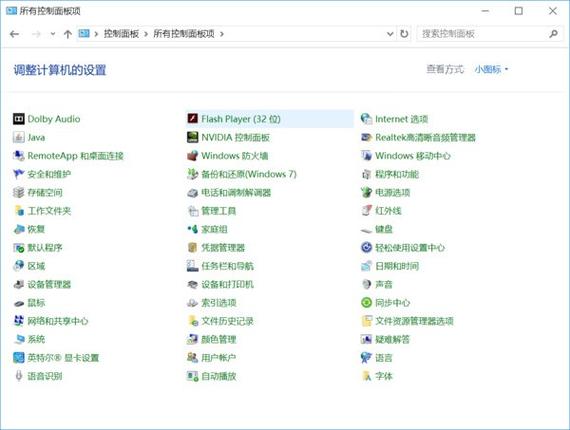Viewport: 570px width, 430px height.
Task: Open the 系统 link
Action: (36, 339)
